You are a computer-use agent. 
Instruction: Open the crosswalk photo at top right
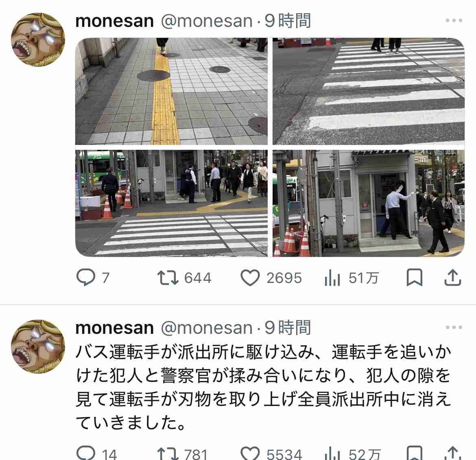coord(369,91)
